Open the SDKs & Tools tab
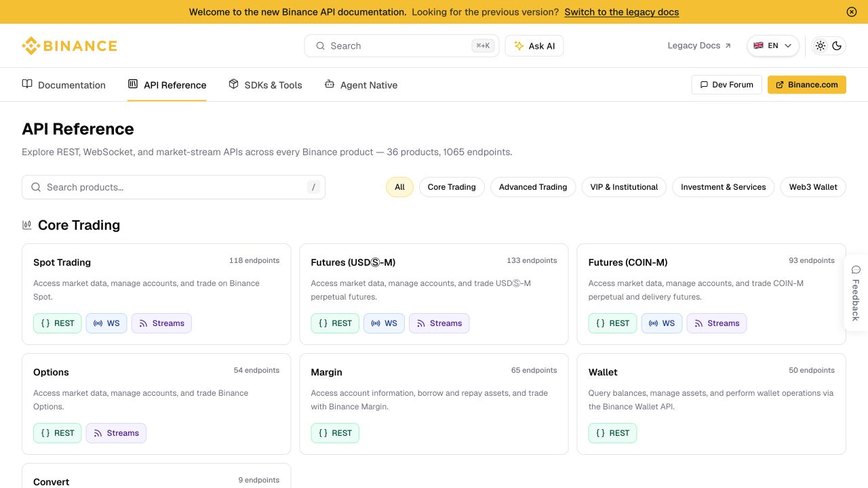The height and width of the screenshot is (488, 868). pos(265,85)
